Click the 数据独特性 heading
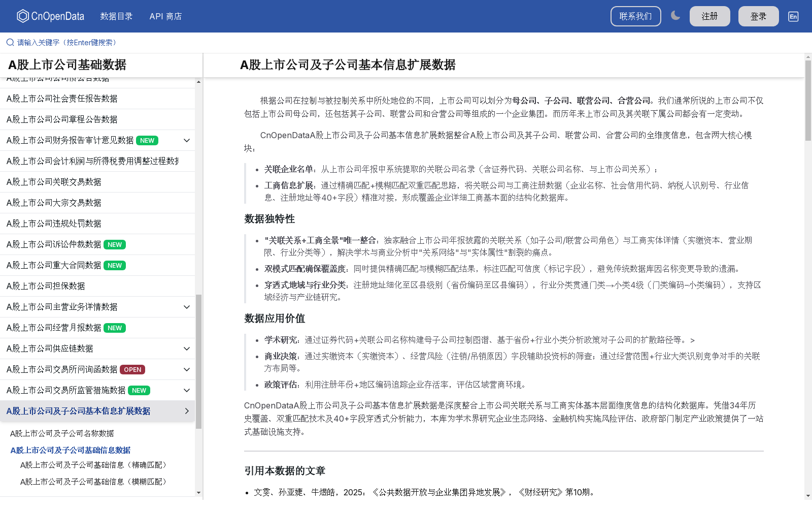This screenshot has height=508, width=812. [269, 219]
